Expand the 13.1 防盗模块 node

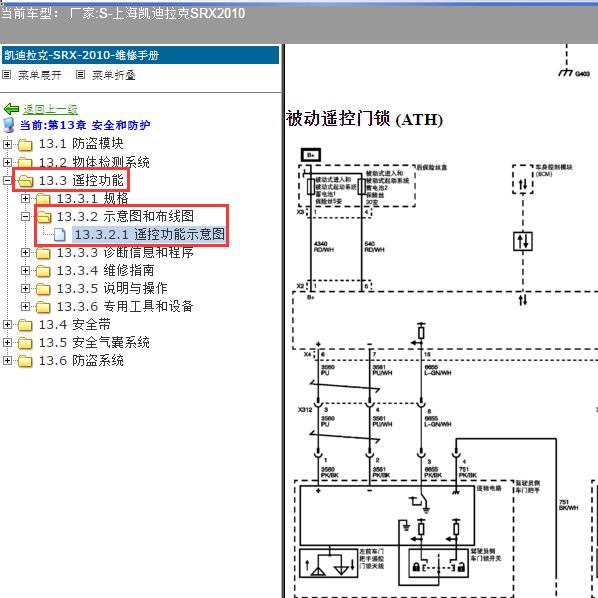[7, 145]
